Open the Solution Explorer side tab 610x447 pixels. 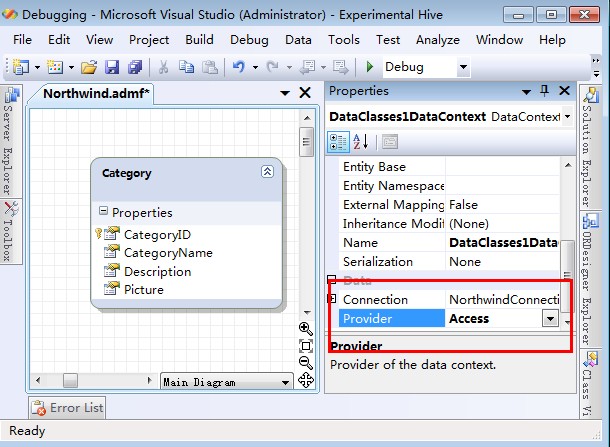click(590, 147)
